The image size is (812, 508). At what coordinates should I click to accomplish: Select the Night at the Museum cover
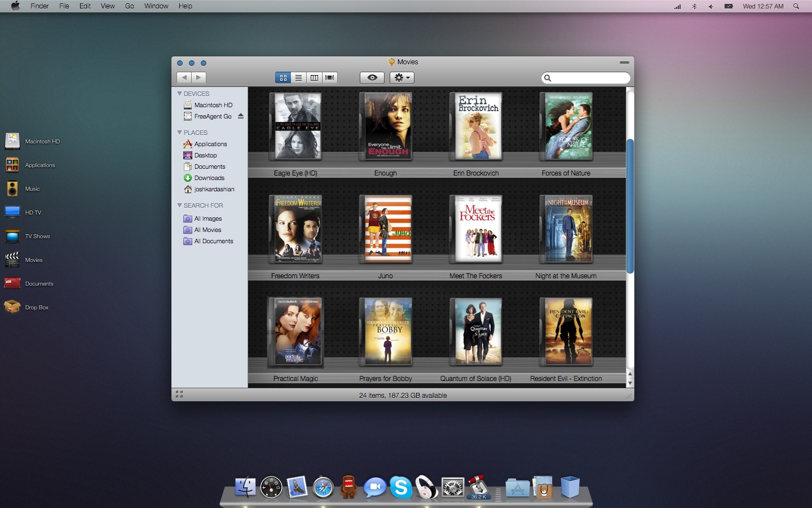(x=567, y=229)
